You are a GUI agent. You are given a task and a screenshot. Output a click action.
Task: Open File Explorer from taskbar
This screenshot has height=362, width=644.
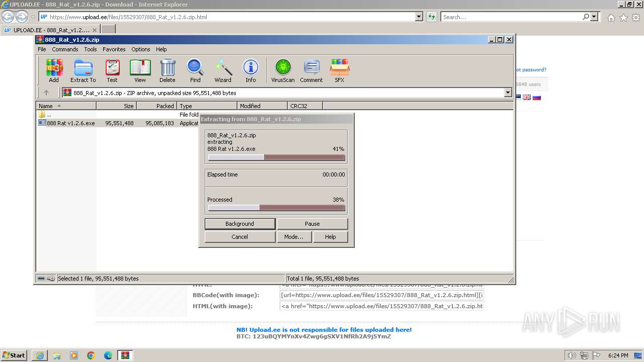coord(57,355)
